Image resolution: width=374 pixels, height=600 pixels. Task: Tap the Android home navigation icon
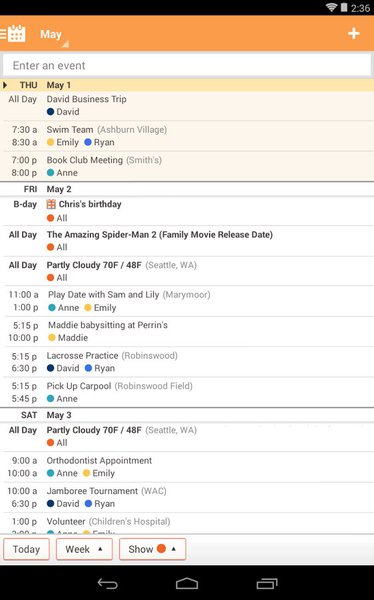pyautogui.click(x=187, y=584)
